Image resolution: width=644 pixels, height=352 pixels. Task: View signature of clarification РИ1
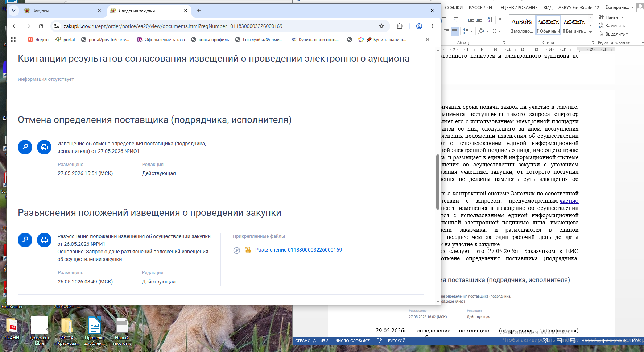click(25, 240)
